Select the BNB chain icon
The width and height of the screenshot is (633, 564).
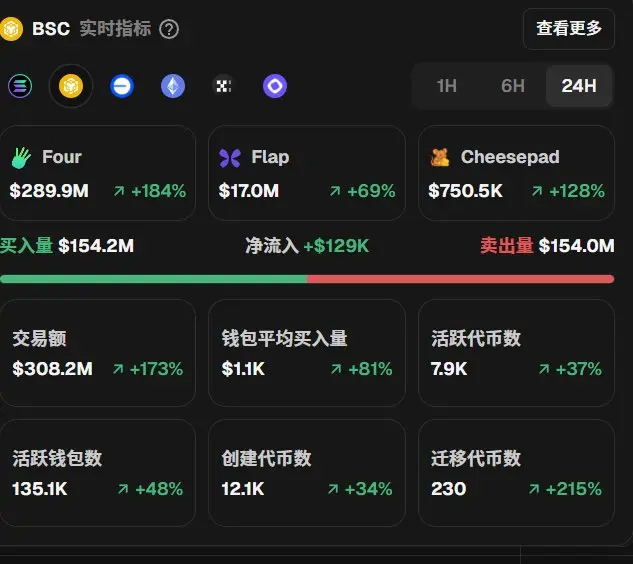click(x=71, y=86)
